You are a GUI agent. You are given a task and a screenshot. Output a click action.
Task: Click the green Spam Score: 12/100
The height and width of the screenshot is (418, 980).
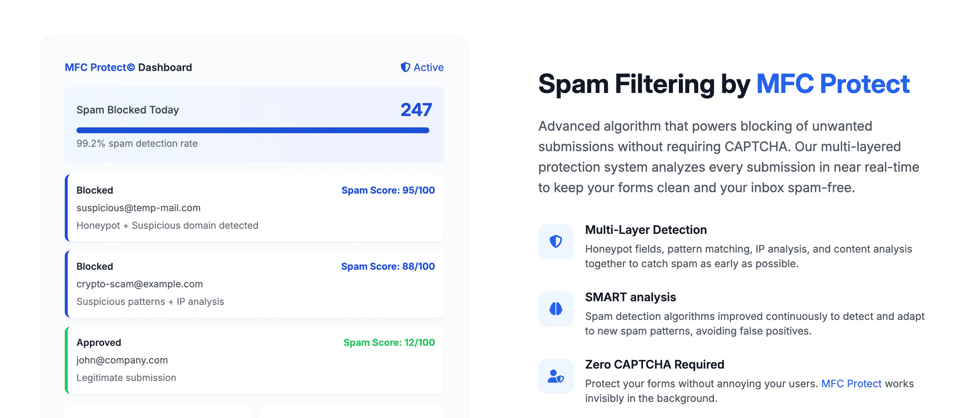389,342
